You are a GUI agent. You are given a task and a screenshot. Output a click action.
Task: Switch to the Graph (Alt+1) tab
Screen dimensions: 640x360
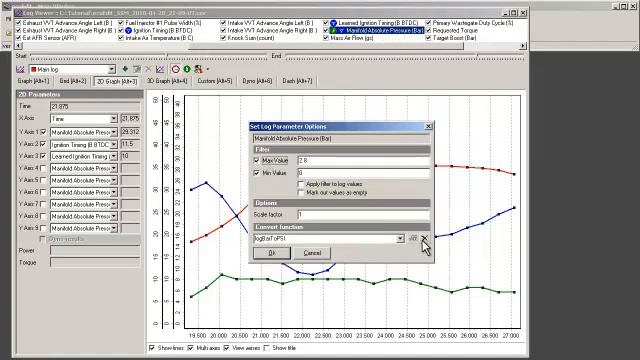[x=33, y=81]
